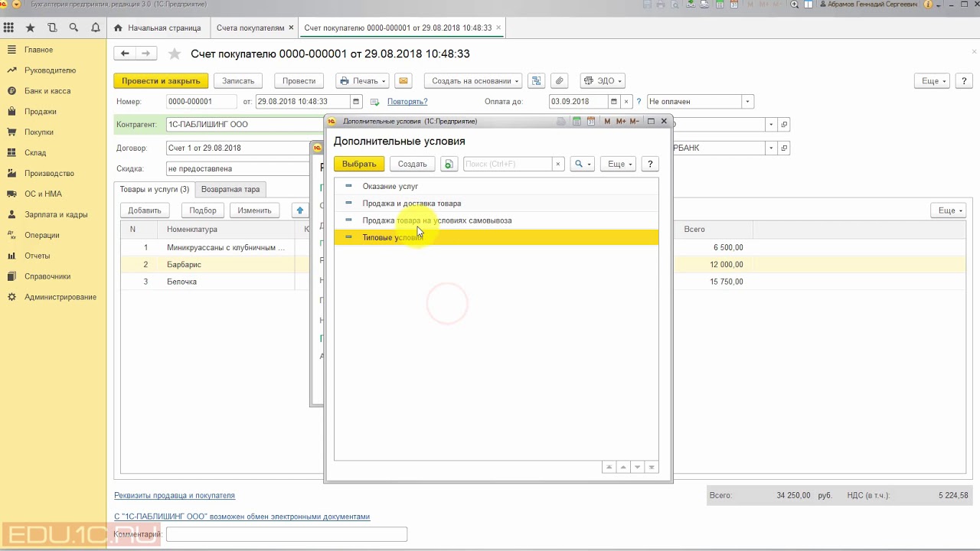The height and width of the screenshot is (551, 980).
Task: Select Оказание услуг list row
Action: click(496, 186)
